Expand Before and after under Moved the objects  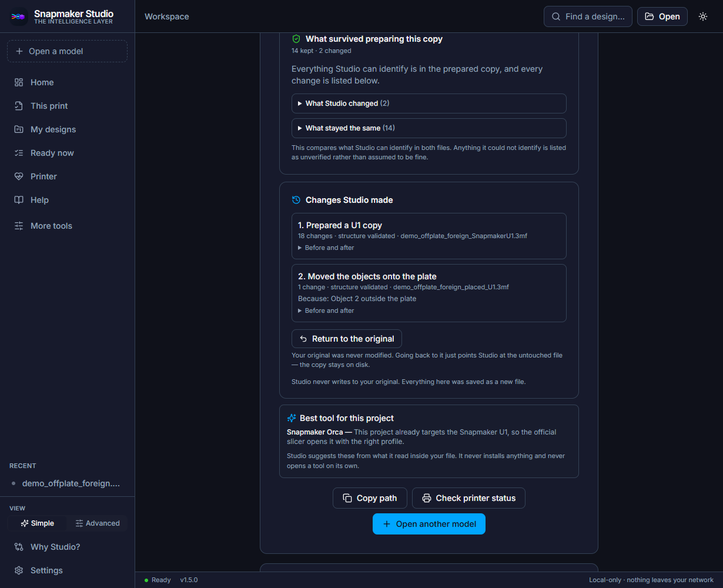tap(326, 310)
